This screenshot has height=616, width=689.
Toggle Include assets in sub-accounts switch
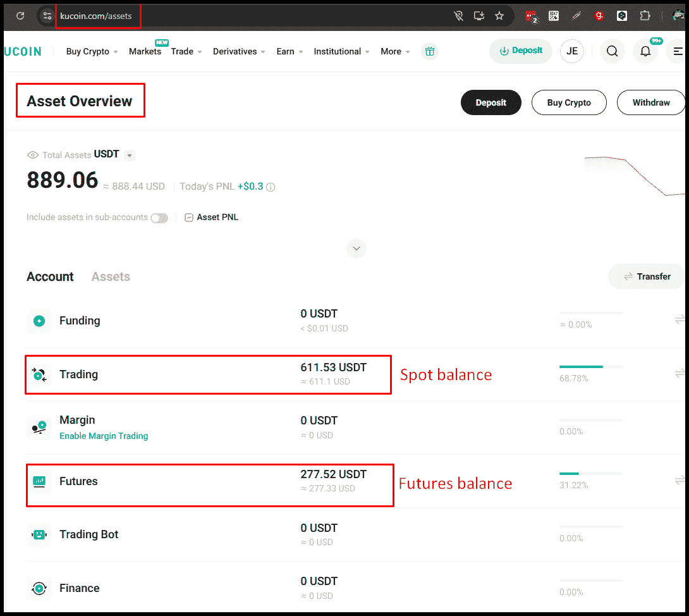coord(159,218)
